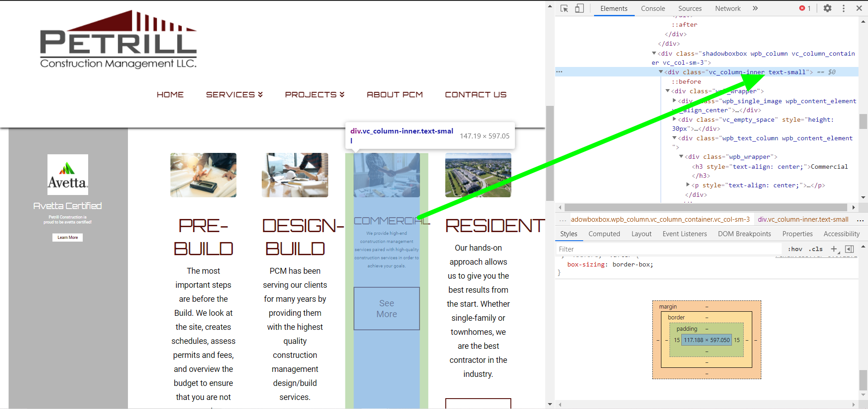Click the Elements horizontal scrollbar right arrow
The height and width of the screenshot is (409, 868).
854,208
